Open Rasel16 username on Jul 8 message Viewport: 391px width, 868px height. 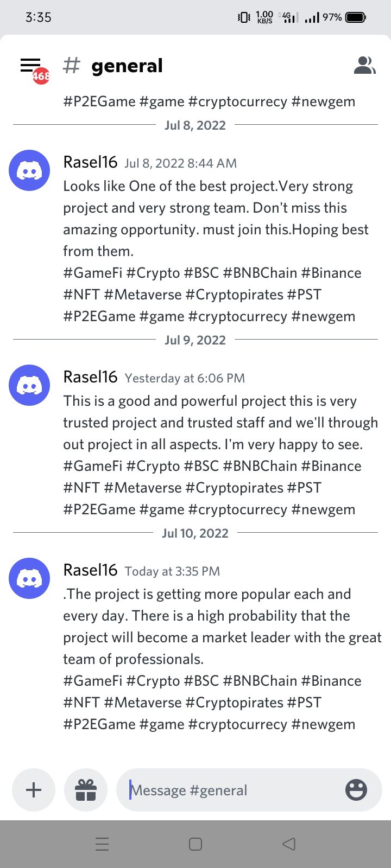pyautogui.click(x=90, y=162)
